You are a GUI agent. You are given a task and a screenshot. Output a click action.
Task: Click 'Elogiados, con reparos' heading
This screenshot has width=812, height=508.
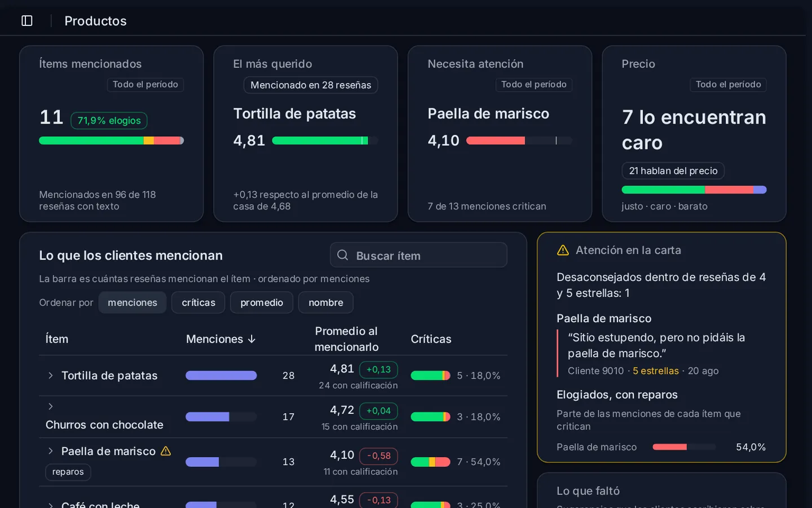[x=617, y=395]
